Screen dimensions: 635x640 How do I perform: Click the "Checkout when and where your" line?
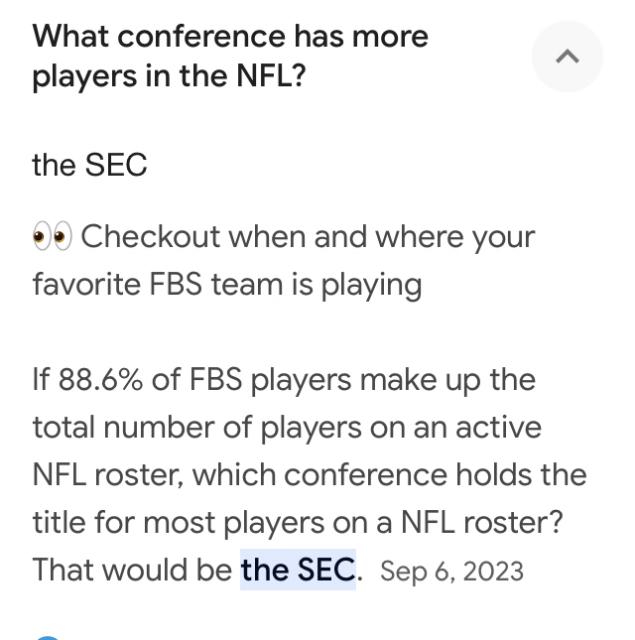(x=308, y=238)
